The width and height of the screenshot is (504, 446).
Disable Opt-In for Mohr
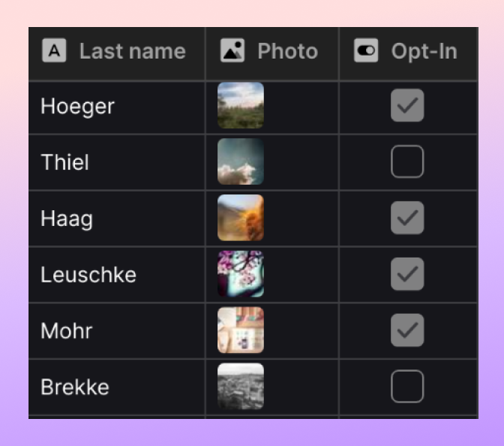pos(407,330)
